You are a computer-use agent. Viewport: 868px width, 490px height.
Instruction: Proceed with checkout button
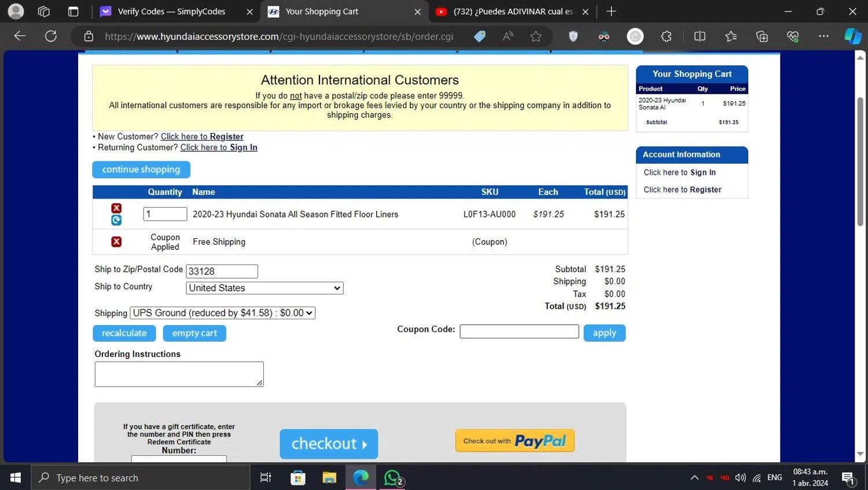[x=329, y=444]
